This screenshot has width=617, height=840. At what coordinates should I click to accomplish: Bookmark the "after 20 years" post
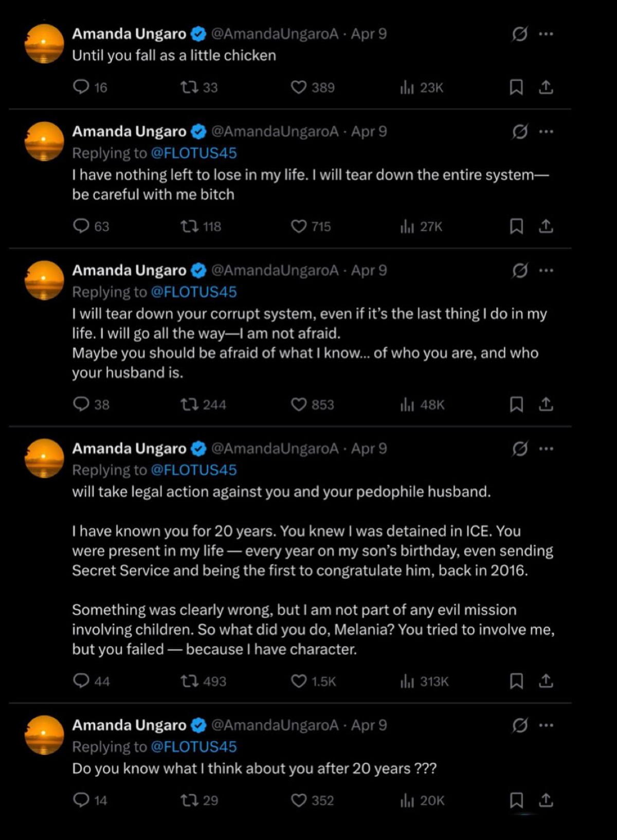(x=516, y=800)
